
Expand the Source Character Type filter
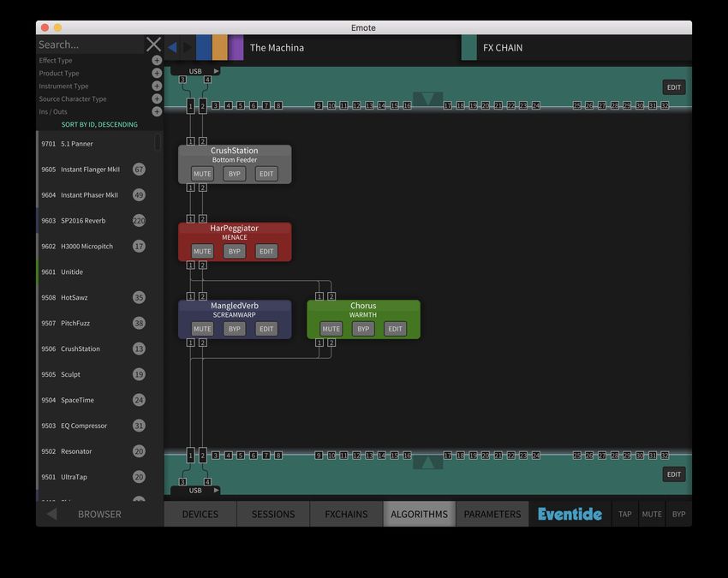click(x=157, y=98)
